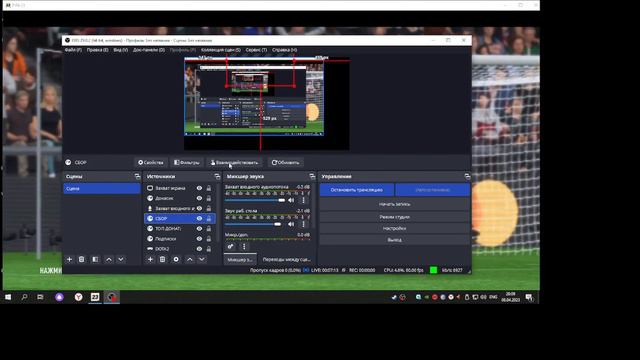Undock the Микшер звука panel popout icon
The image size is (640, 360).
tap(312, 176)
